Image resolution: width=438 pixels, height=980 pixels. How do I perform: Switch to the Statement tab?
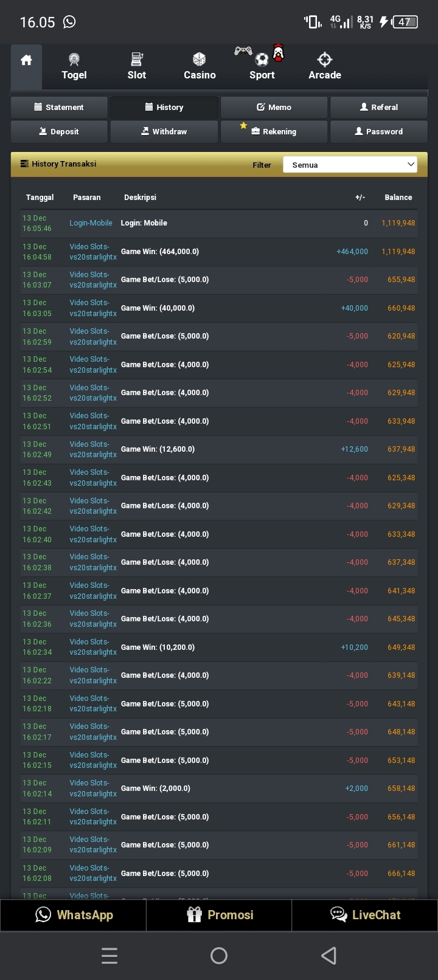59,108
